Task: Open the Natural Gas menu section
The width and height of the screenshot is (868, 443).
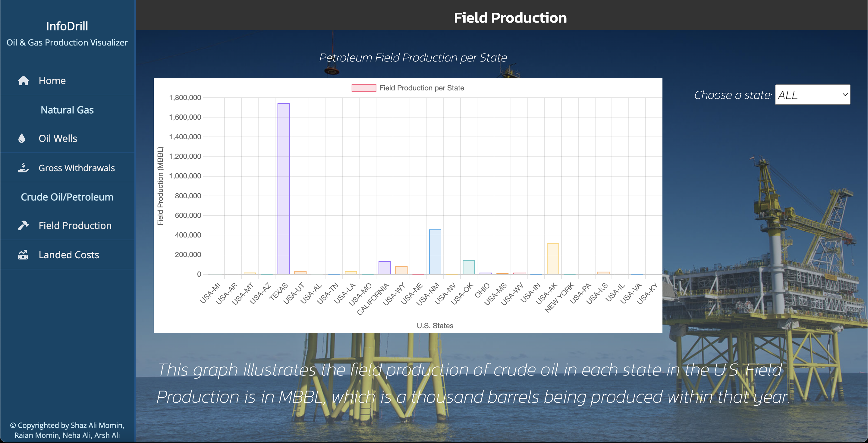Action: [67, 110]
